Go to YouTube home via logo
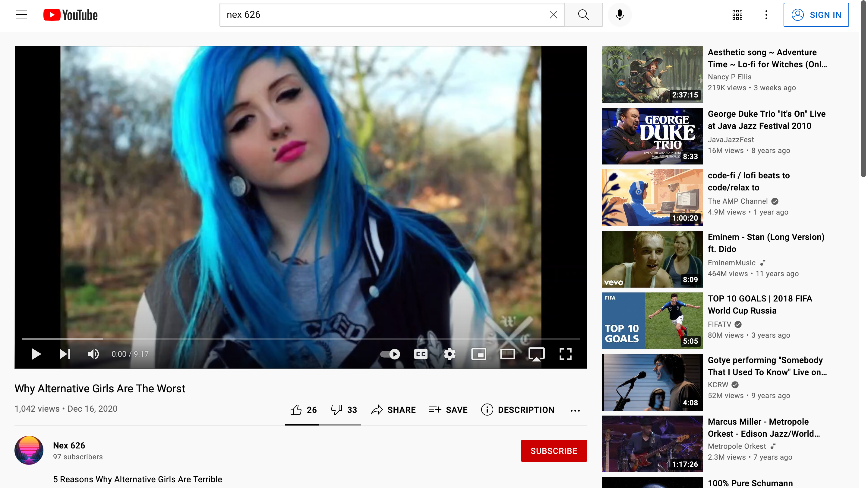 pyautogui.click(x=71, y=15)
